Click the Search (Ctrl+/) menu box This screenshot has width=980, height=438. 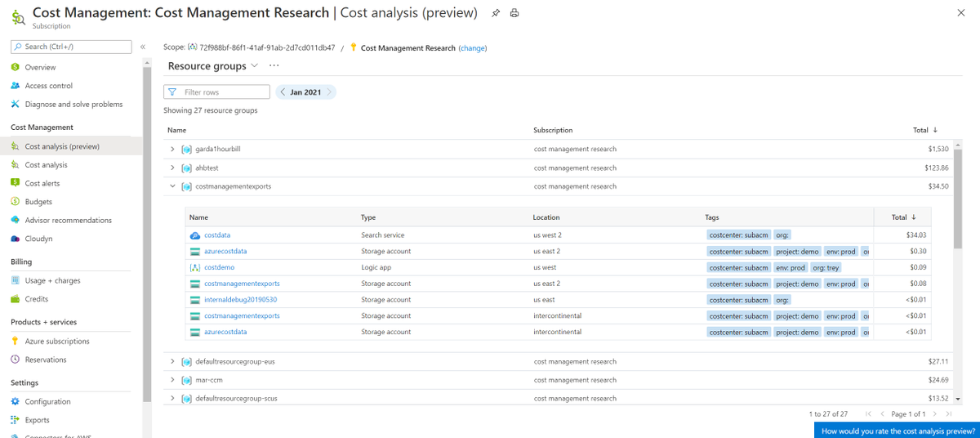(71, 47)
